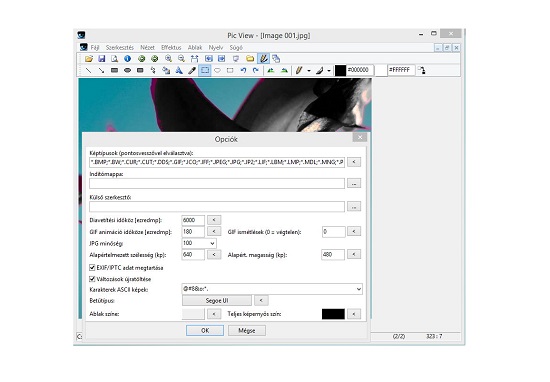Click the #000000 hex color field
The width and height of the screenshot is (550, 382).
click(x=360, y=70)
